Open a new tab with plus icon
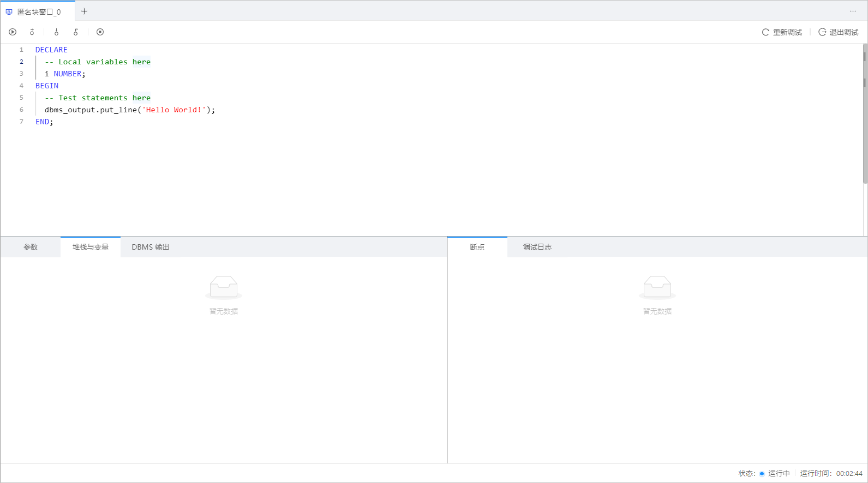Viewport: 868px width, 483px height. point(84,11)
